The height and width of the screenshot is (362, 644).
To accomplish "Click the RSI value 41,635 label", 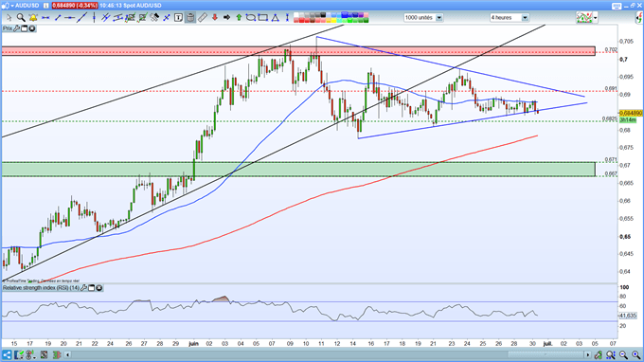I will tap(628, 316).
